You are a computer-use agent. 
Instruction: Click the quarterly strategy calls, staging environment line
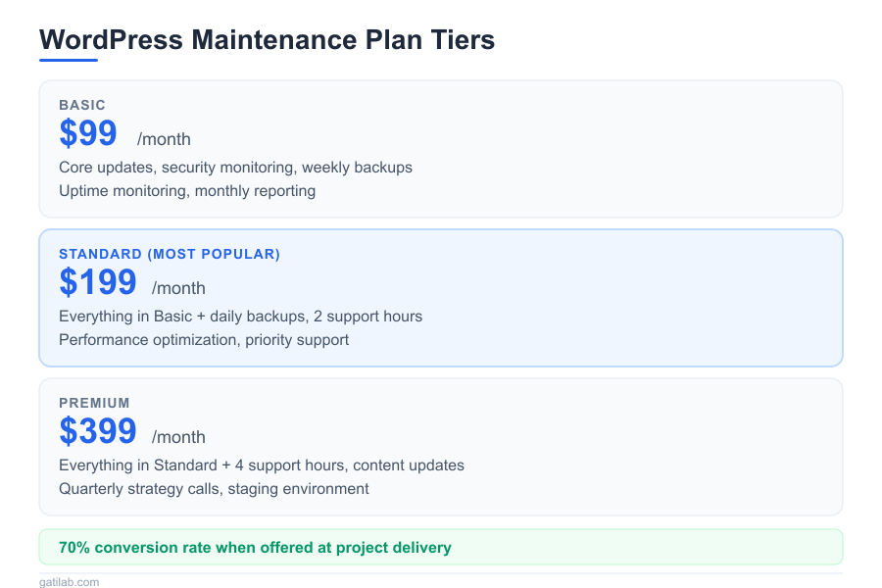(x=214, y=489)
